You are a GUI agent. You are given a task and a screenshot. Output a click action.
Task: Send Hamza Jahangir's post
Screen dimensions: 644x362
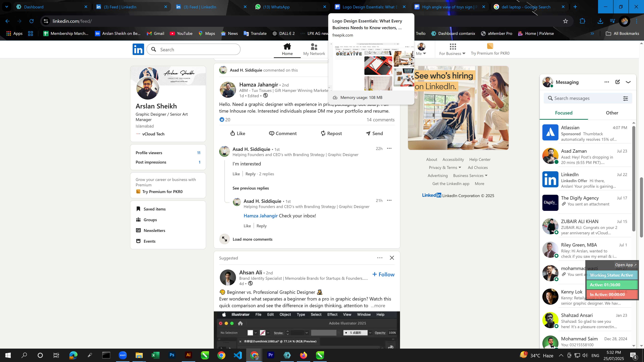coord(374,133)
